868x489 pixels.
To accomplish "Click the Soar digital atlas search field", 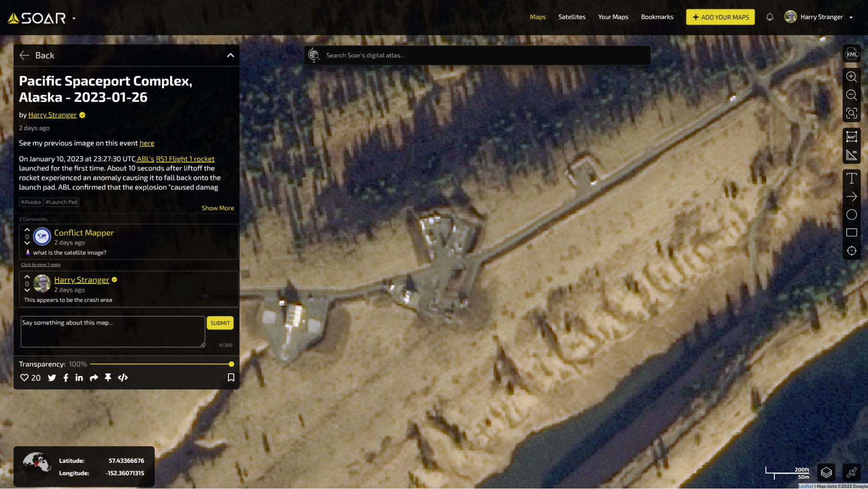I will click(484, 55).
